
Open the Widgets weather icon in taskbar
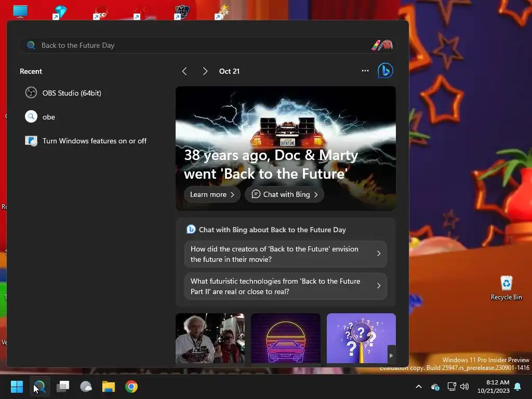[86, 387]
